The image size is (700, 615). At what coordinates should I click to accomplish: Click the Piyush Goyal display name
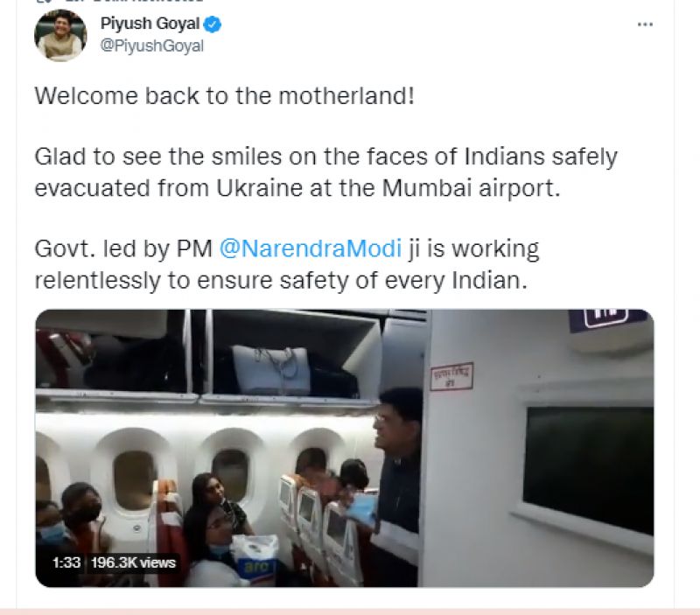150,24
